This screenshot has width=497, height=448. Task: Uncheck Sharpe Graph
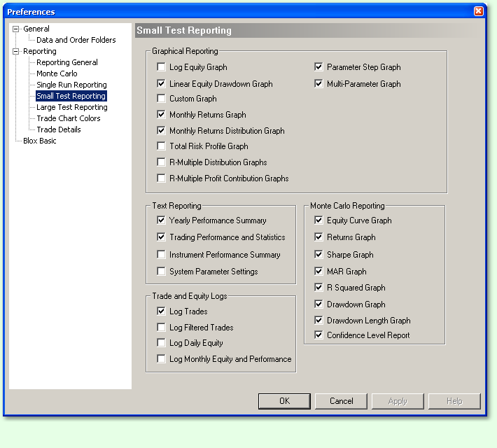click(318, 254)
